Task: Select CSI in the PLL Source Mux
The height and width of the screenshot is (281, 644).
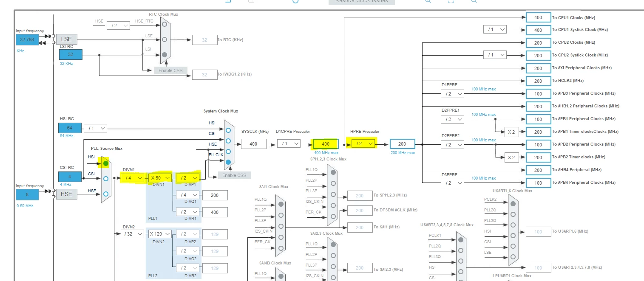Action: point(105,178)
